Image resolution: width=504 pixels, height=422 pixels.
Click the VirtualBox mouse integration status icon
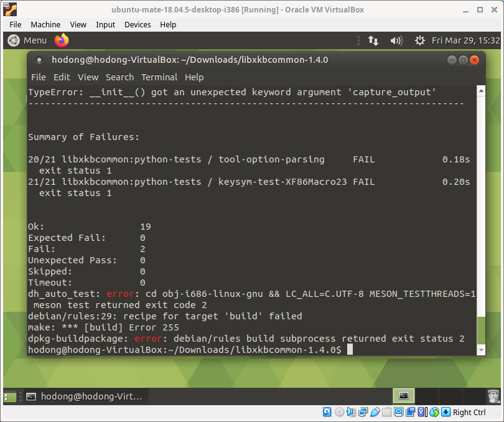click(434, 412)
